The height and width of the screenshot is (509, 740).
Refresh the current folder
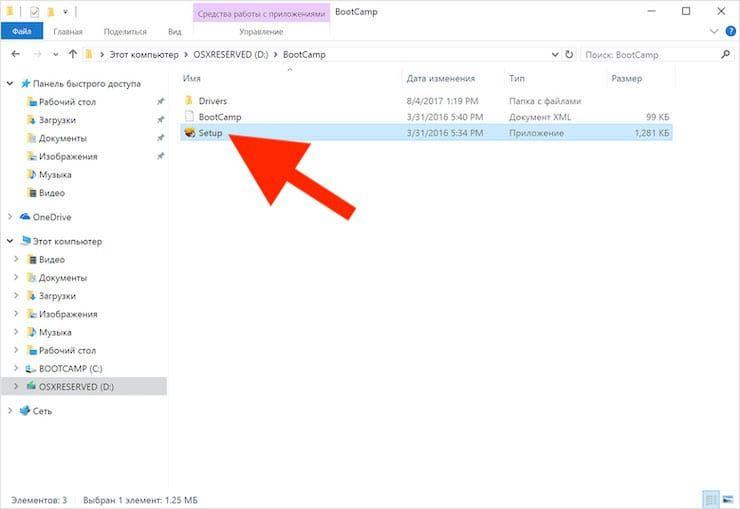click(x=569, y=55)
